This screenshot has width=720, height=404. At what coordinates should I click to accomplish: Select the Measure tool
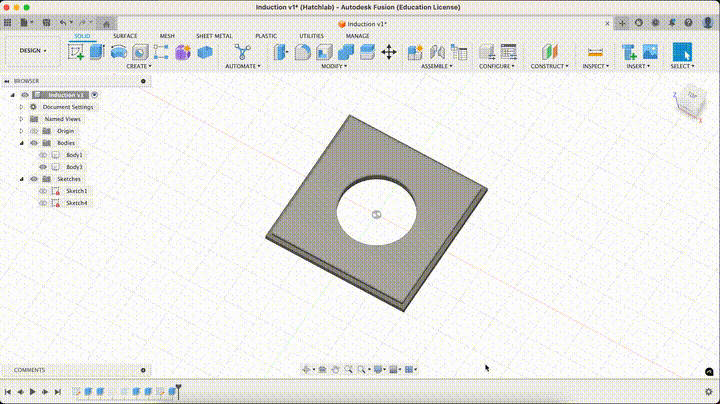[595, 52]
